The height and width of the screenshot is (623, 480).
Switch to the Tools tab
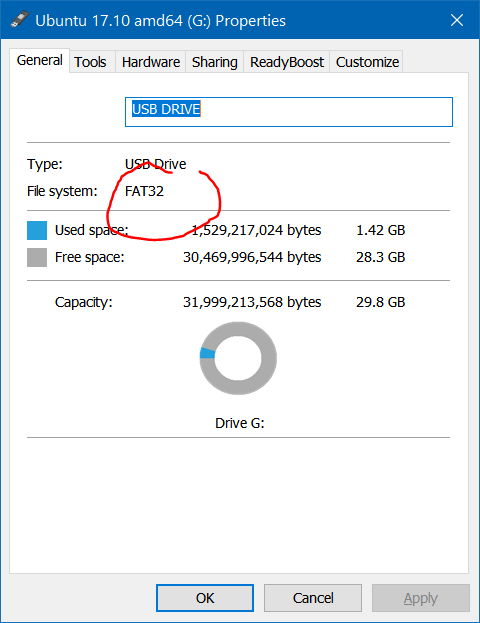pyautogui.click(x=90, y=62)
